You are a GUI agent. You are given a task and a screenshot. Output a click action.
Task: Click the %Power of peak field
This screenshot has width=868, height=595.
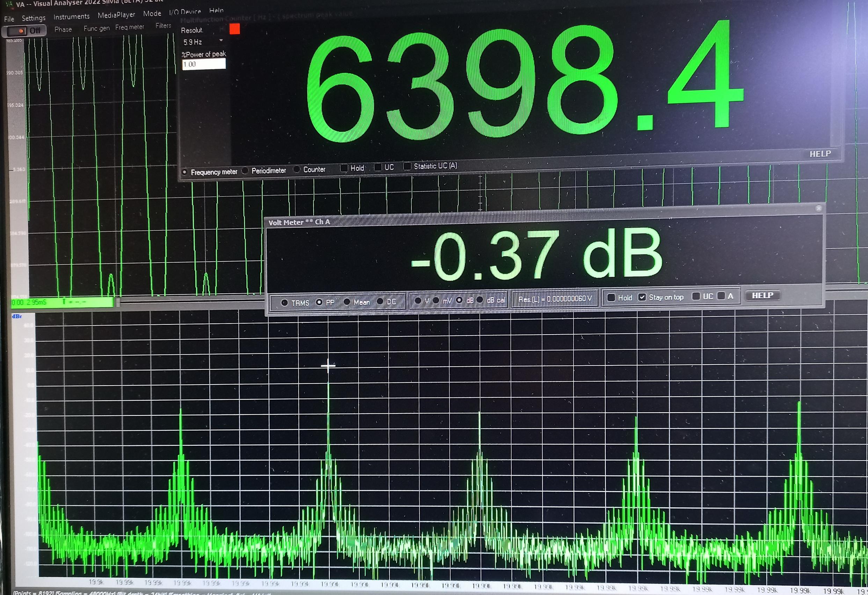click(204, 64)
